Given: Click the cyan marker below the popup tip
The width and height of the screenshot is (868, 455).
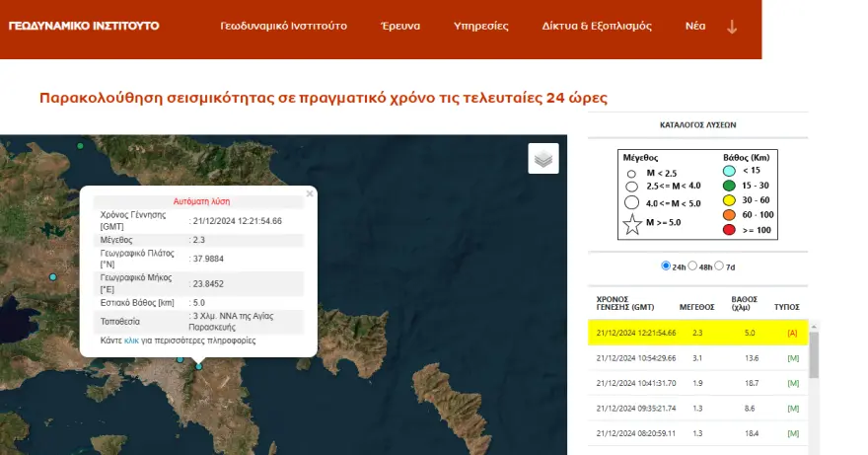Looking at the screenshot, I should click(198, 366).
